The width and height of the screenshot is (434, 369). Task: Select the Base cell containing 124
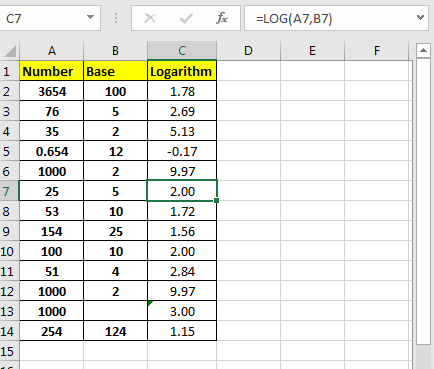pos(115,331)
